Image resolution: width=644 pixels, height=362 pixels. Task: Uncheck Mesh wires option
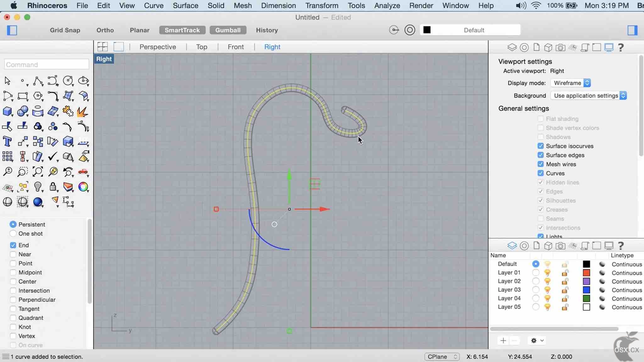click(x=541, y=164)
